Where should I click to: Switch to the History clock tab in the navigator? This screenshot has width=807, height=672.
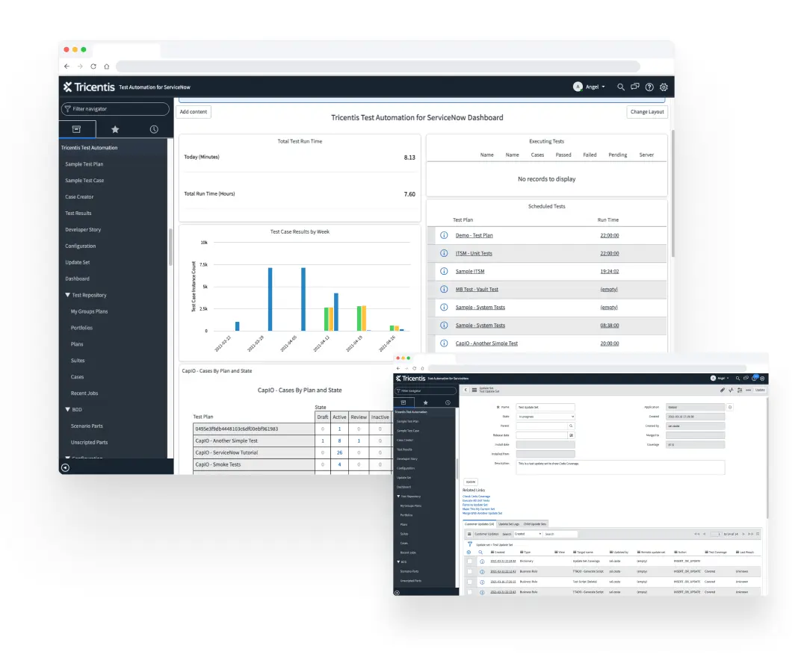pos(154,129)
